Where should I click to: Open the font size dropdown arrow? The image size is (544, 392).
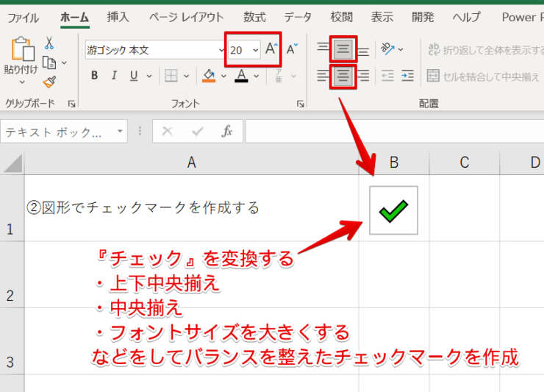coord(256,50)
